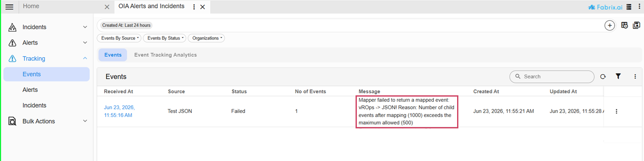644x161 pixels.
Task: Add a new filter with plus button
Action: pyautogui.click(x=610, y=25)
